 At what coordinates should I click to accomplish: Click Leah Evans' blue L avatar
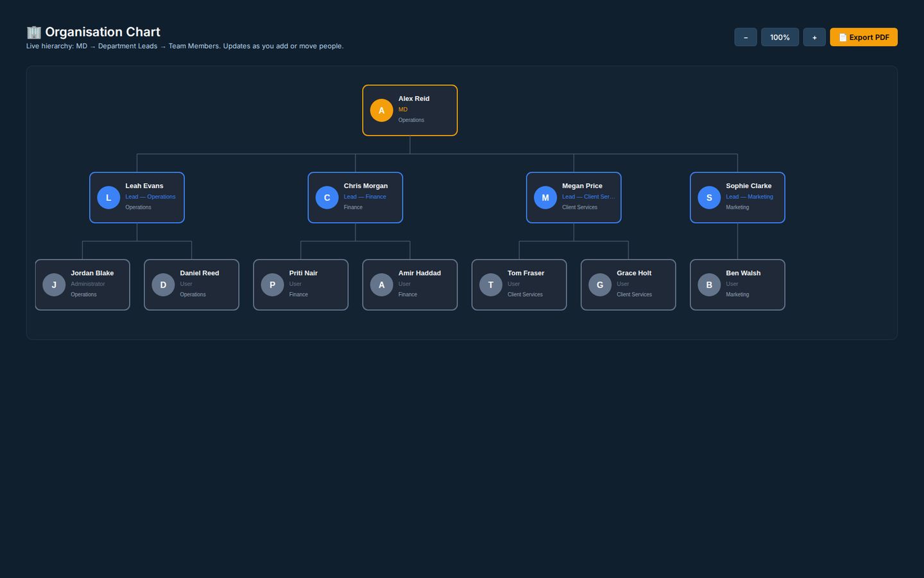[x=108, y=198]
